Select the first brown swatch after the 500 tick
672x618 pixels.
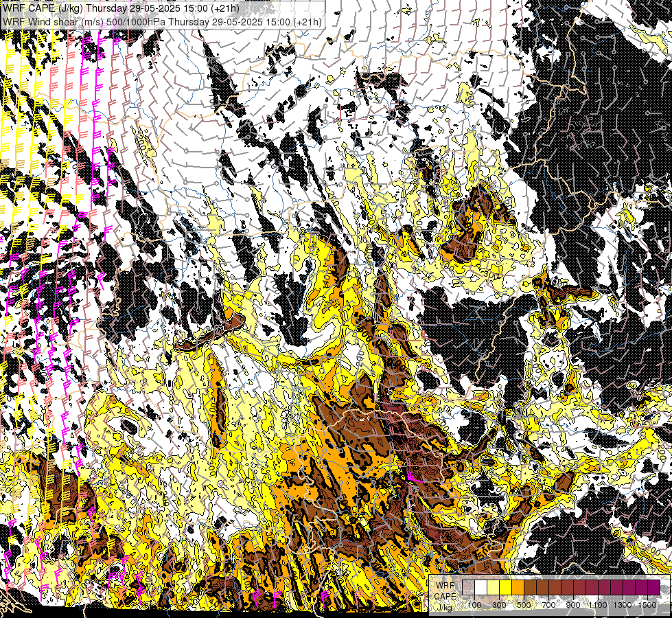click(x=530, y=587)
